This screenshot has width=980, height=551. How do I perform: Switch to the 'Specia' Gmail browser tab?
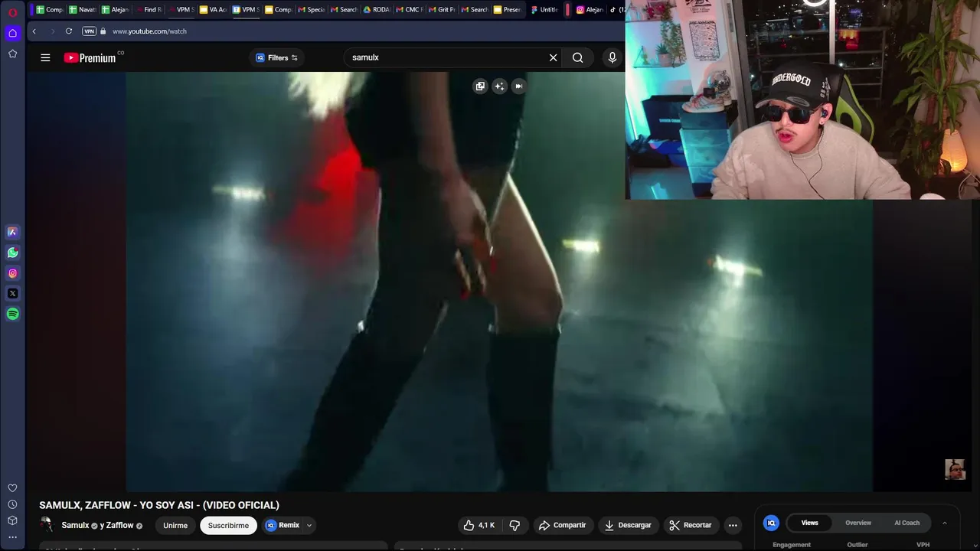point(312,10)
